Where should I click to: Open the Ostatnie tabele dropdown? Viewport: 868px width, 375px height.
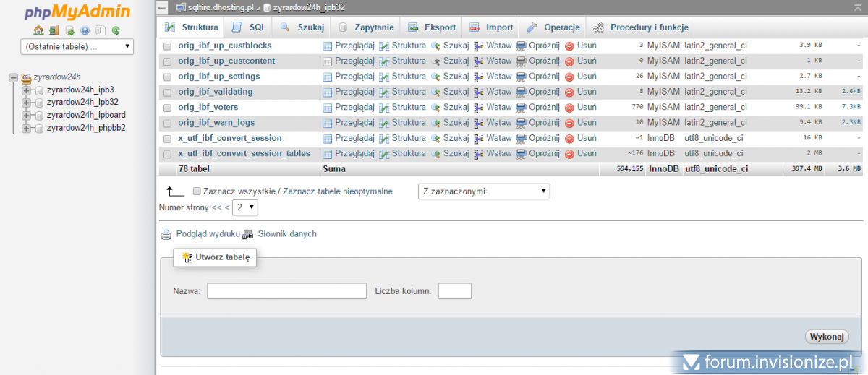(x=77, y=46)
